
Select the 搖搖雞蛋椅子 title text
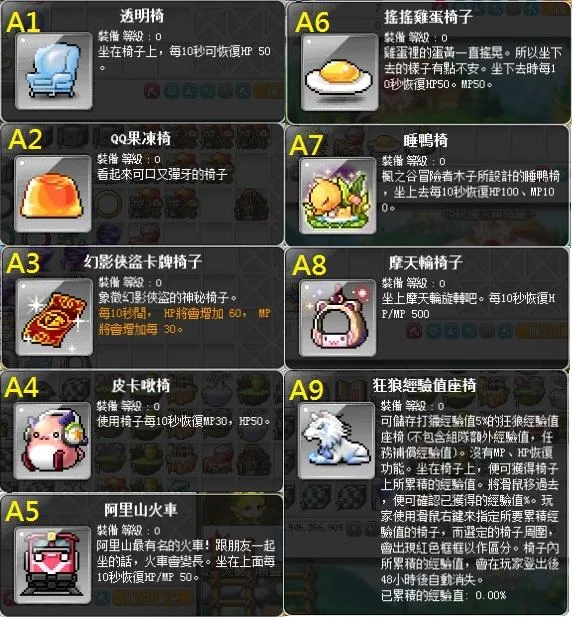(428, 17)
